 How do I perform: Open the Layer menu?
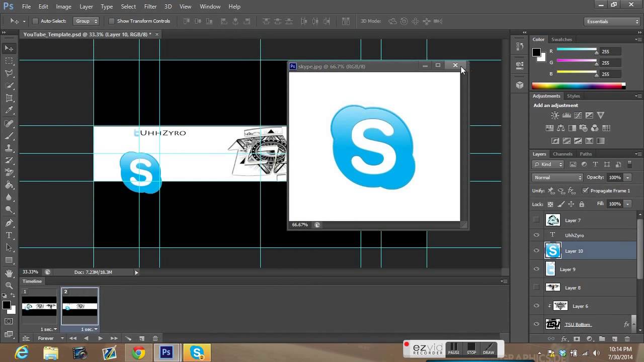click(x=86, y=7)
